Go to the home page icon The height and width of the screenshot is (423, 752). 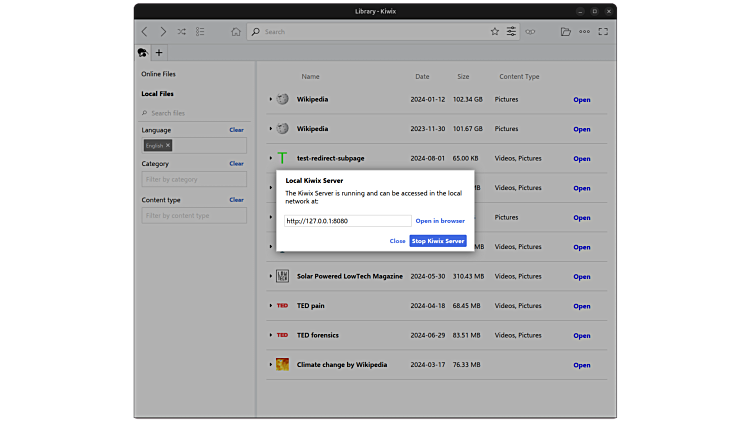tap(235, 32)
